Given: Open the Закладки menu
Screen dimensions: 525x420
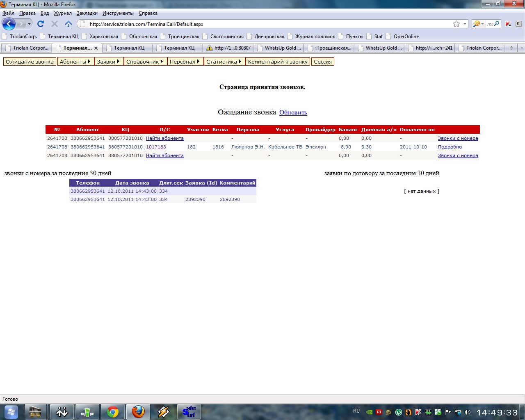Looking at the screenshot, I should (x=87, y=13).
